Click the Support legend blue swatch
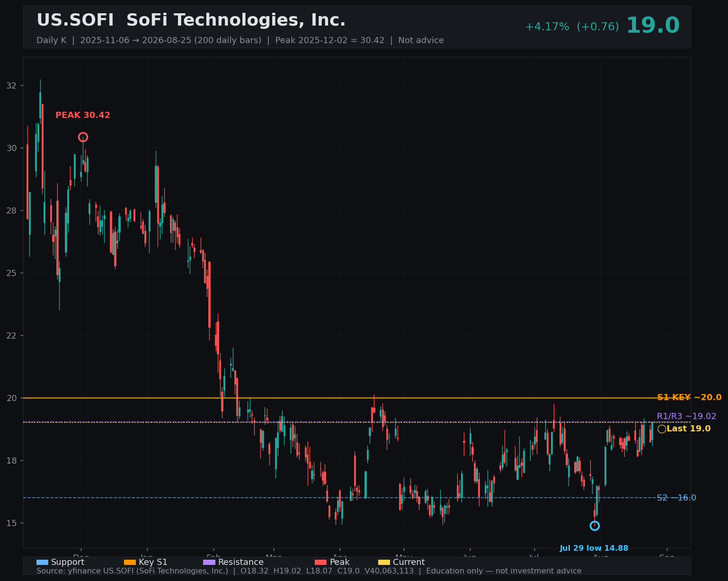Screen dimensions: 728x581 (42, 563)
